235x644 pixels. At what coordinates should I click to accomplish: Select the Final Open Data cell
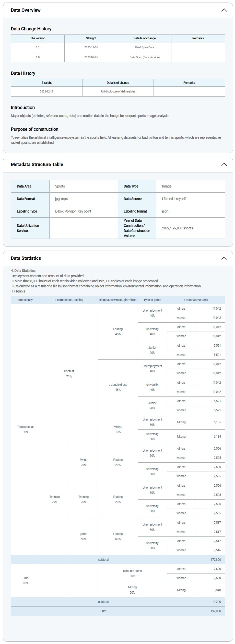point(144,47)
